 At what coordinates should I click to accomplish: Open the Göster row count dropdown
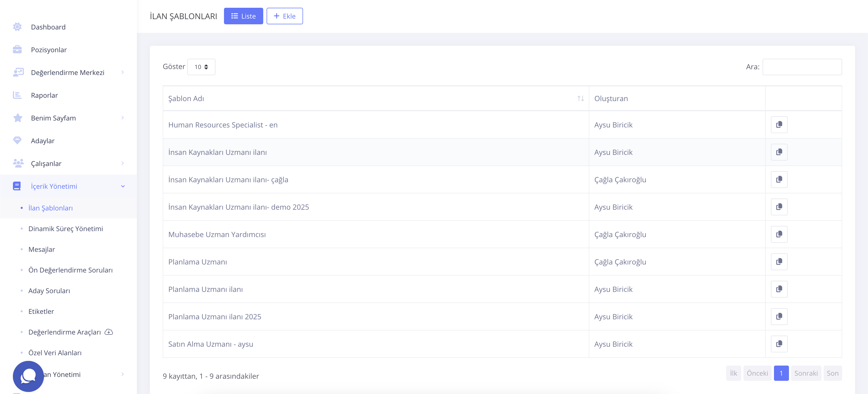coord(201,67)
